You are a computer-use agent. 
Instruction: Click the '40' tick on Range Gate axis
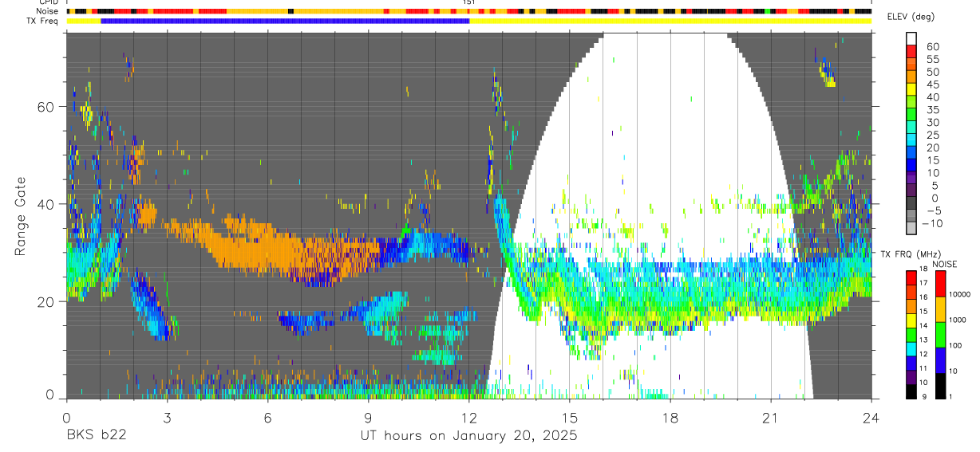[46, 204]
